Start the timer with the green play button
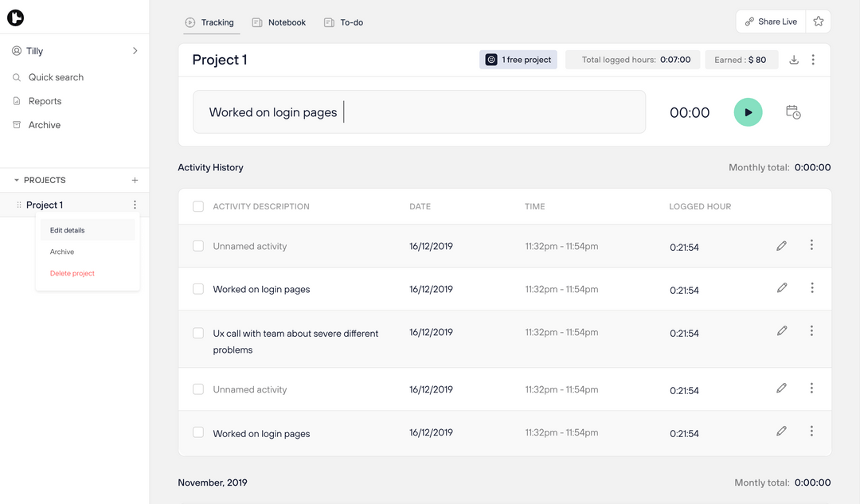860x504 pixels. tap(748, 112)
